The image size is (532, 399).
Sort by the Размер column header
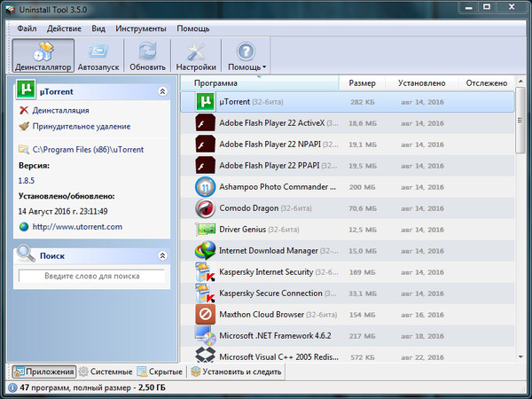pyautogui.click(x=362, y=83)
